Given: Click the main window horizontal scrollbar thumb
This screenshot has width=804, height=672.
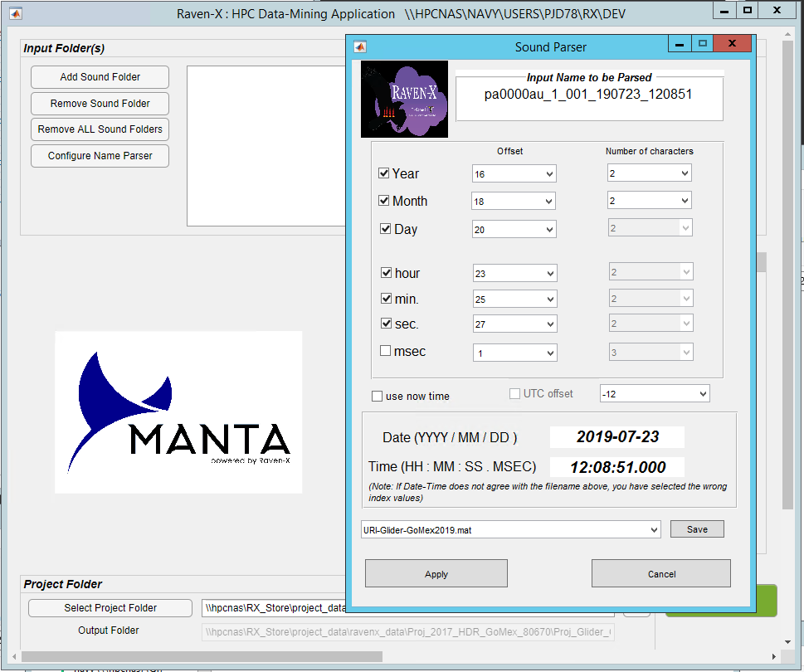Looking at the screenshot, I should (x=202, y=656).
